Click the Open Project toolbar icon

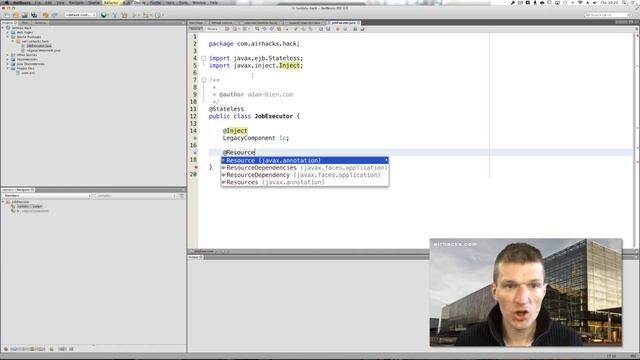click(25, 15)
